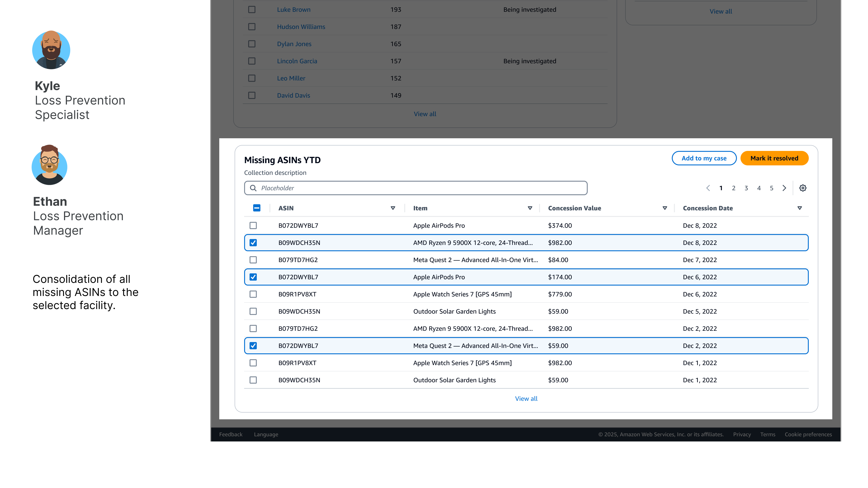Viewport: 868px width, 488px height.
Task: Click Ethan's avatar image
Action: point(50,165)
